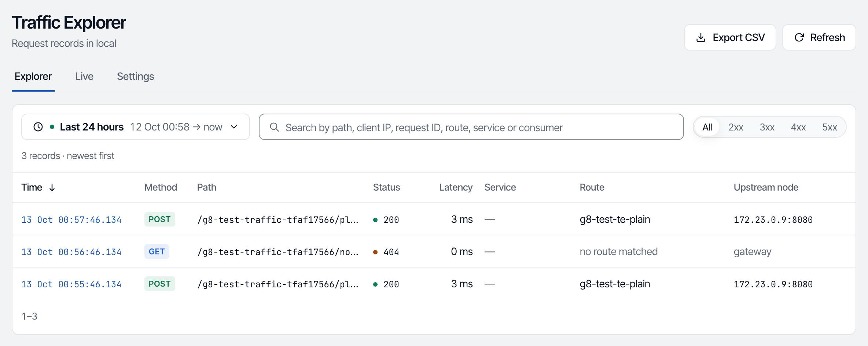
Task: Click the 'no route matched' cell
Action: (618, 251)
